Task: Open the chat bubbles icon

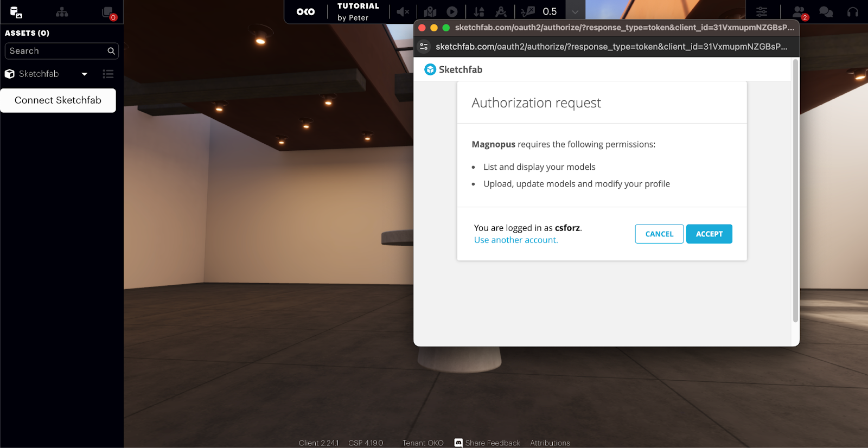Action: tap(826, 11)
